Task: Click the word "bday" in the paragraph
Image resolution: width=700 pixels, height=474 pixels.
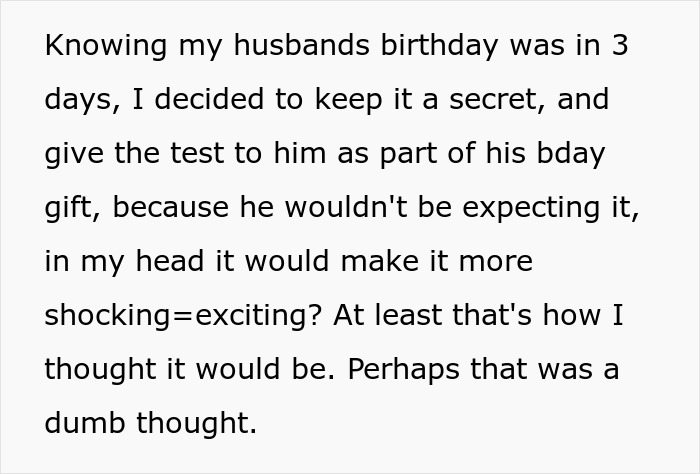Action: tap(571, 154)
